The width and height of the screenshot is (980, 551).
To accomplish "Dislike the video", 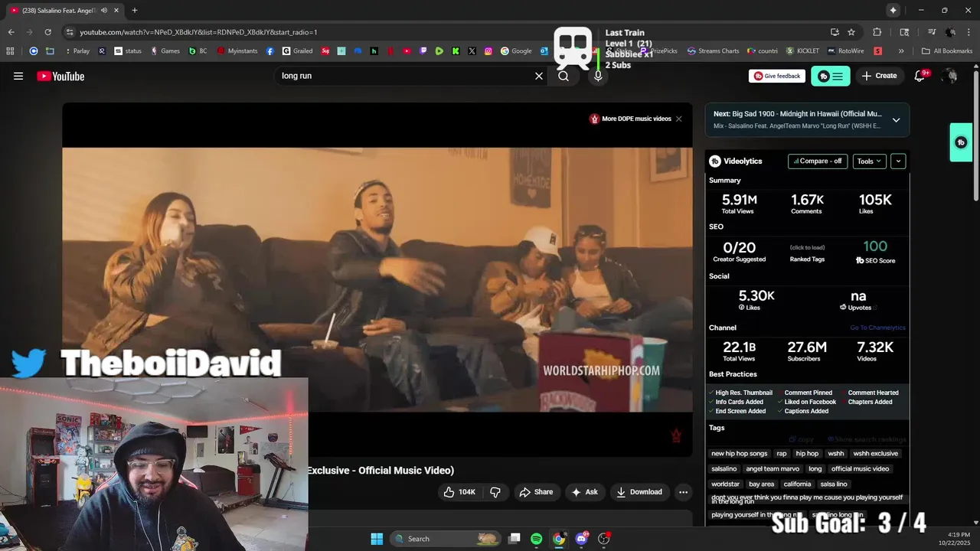I will coord(495,492).
